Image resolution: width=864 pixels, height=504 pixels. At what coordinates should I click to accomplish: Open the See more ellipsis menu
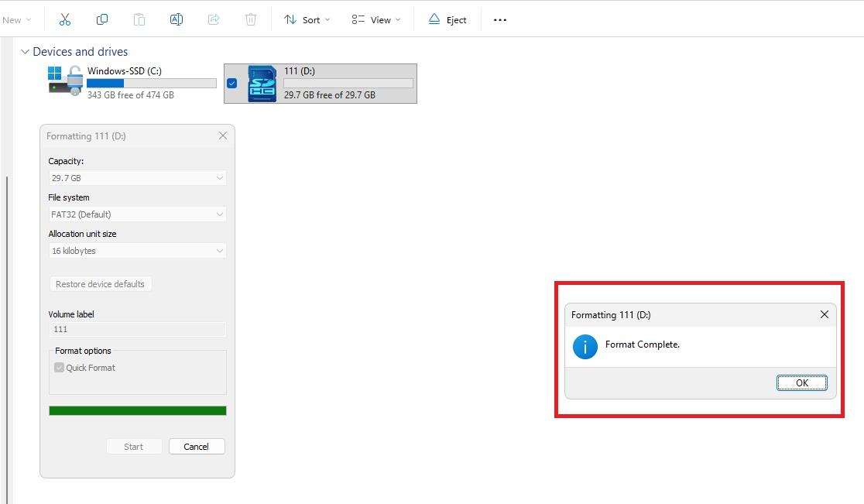[500, 19]
